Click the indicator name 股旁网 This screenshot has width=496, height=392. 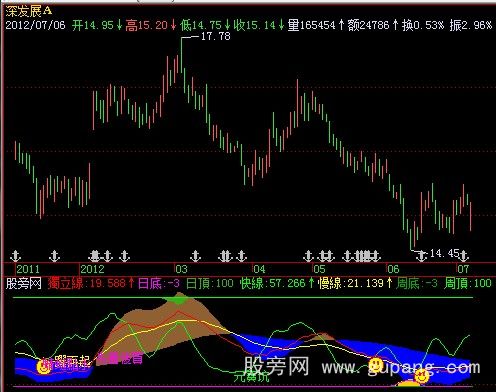pos(24,284)
